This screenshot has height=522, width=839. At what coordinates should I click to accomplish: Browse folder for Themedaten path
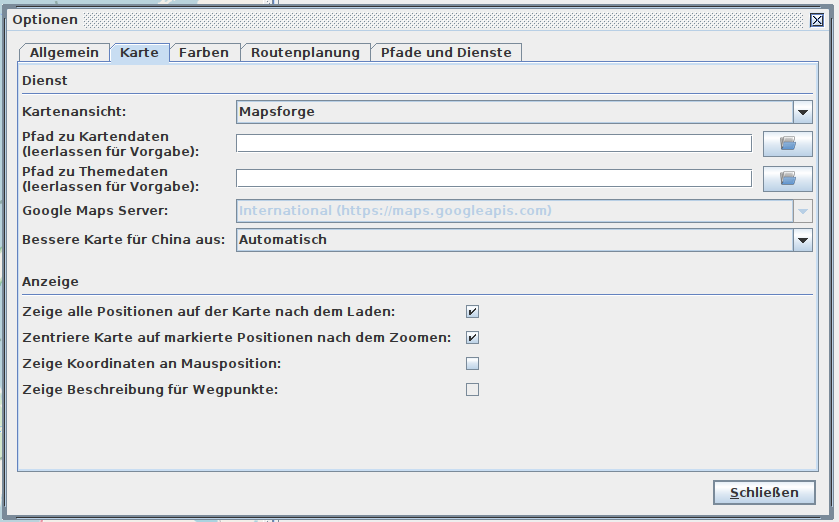[x=787, y=179]
